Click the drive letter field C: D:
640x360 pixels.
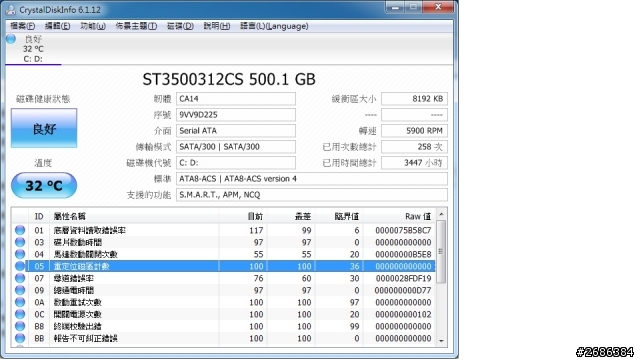tap(236, 162)
